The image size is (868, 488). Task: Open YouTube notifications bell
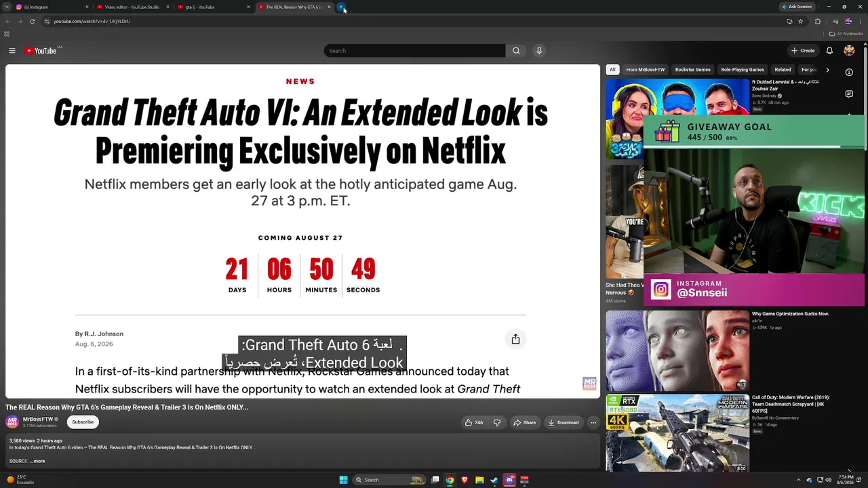point(829,51)
